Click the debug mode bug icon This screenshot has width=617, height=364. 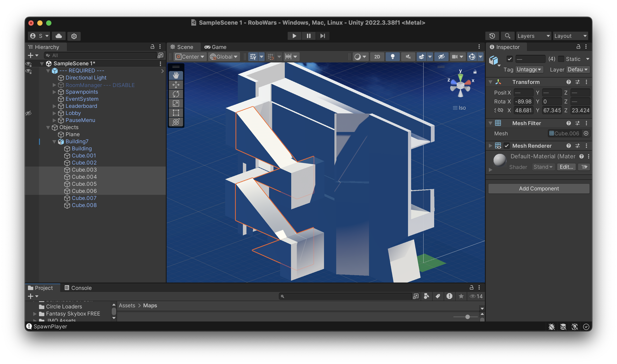[x=551, y=327]
